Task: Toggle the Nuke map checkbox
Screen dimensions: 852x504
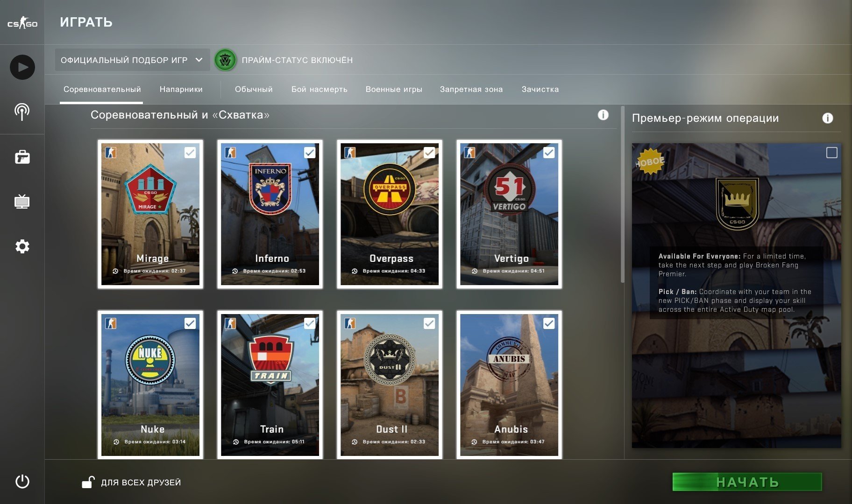Action: pos(190,323)
